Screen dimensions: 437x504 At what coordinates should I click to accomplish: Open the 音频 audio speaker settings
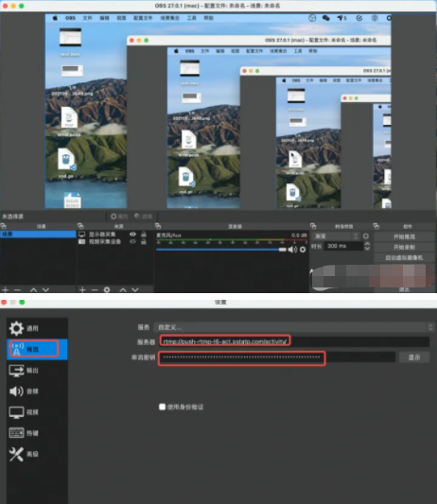pyautogui.click(x=16, y=391)
